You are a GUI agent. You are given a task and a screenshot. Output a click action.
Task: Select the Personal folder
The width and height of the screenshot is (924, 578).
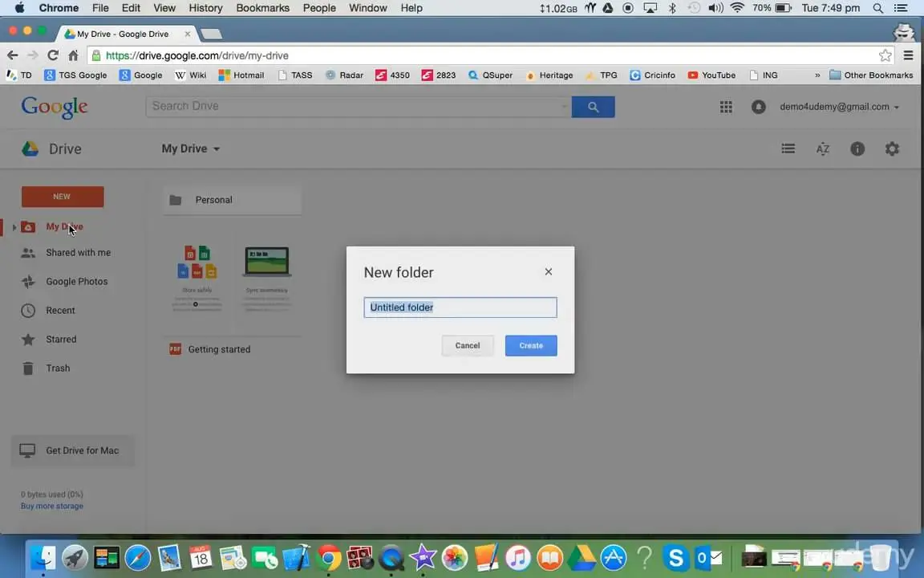pos(232,200)
